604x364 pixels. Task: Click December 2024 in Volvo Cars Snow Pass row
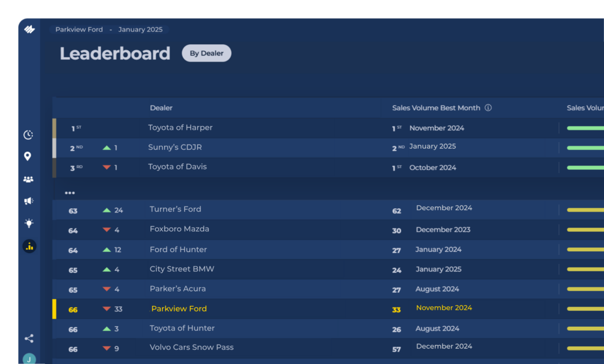(444, 346)
